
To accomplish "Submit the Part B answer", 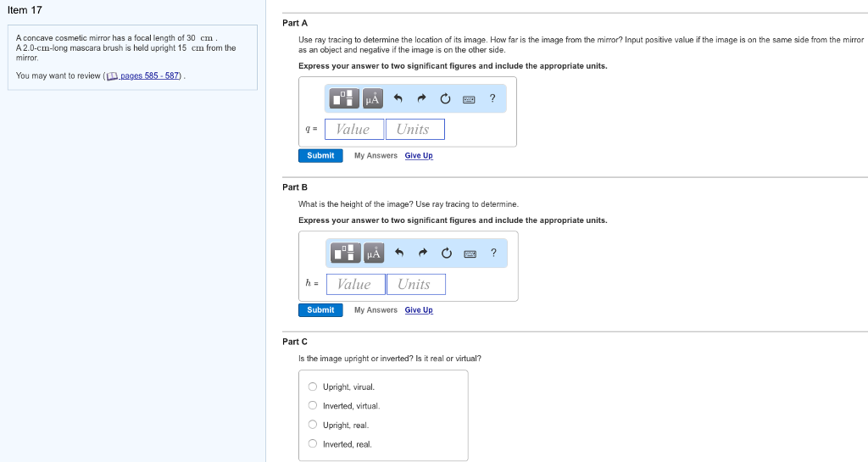I will pos(320,310).
